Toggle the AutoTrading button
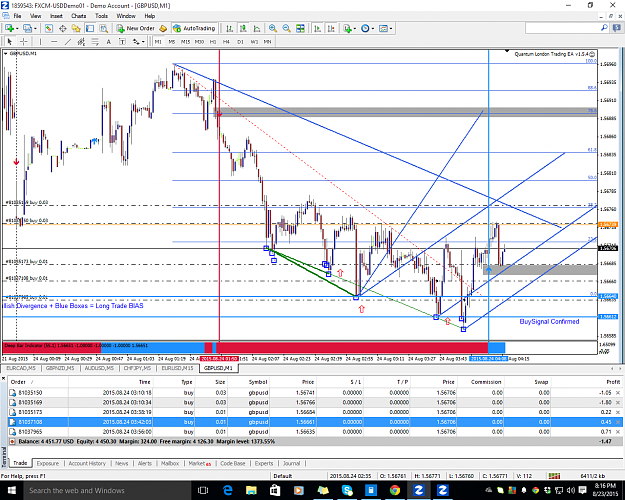This screenshot has height=500, width=625. coord(195,28)
